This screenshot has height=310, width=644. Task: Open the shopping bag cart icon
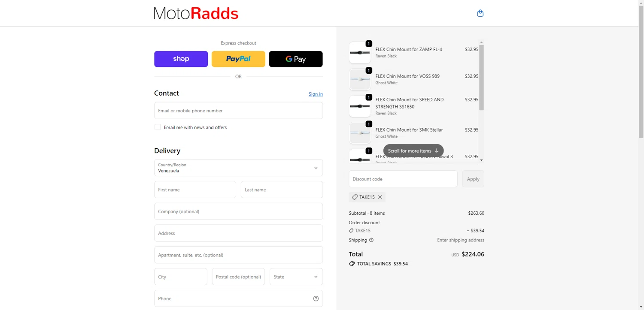(480, 13)
